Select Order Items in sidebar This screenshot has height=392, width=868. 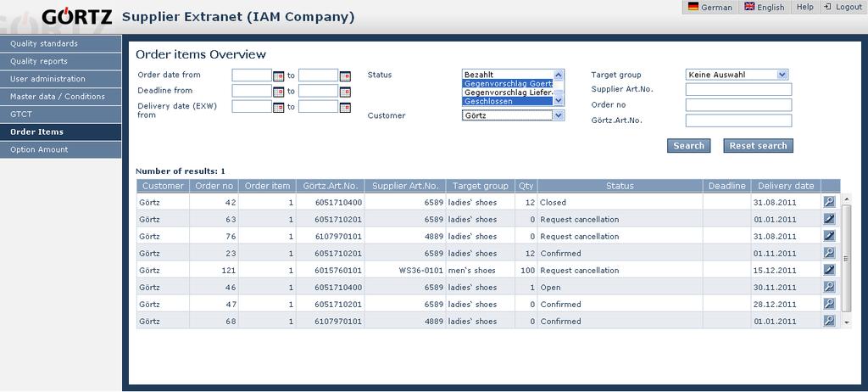pyautogui.click(x=60, y=132)
